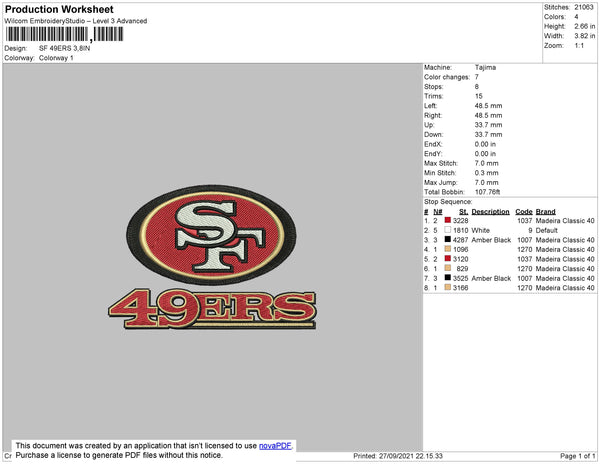The height and width of the screenshot is (464, 600).
Task: Click 'Wilcom EmbroideryStudio – Level 3 Advanced' text
Action: tap(76, 21)
